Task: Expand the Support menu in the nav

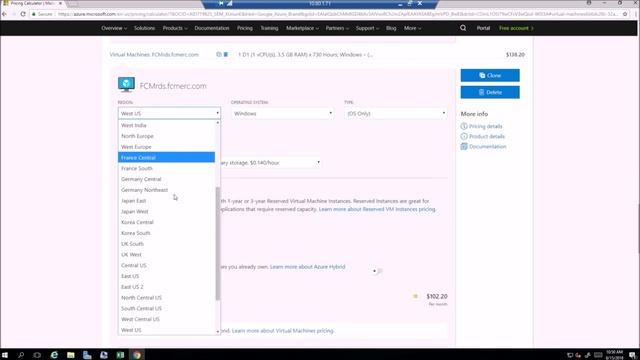Action: click(x=367, y=28)
